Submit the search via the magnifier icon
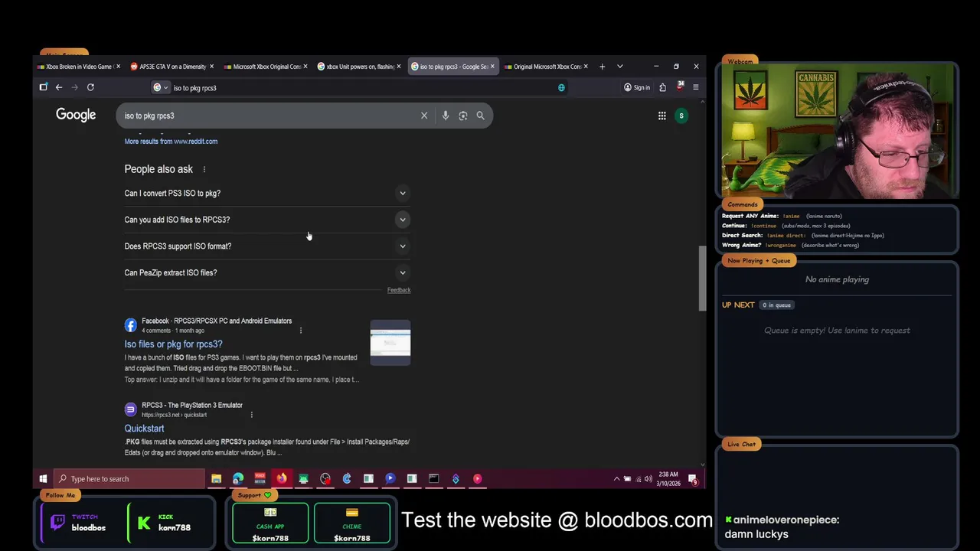The image size is (980, 551). [481, 116]
